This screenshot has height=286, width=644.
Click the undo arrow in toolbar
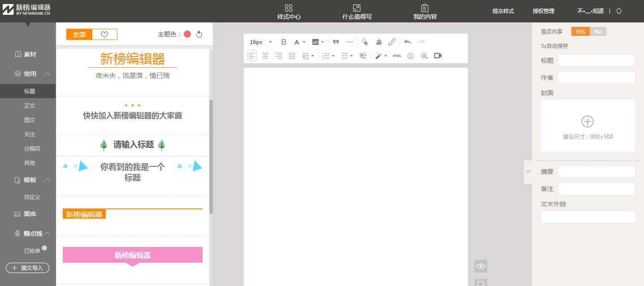[407, 42]
